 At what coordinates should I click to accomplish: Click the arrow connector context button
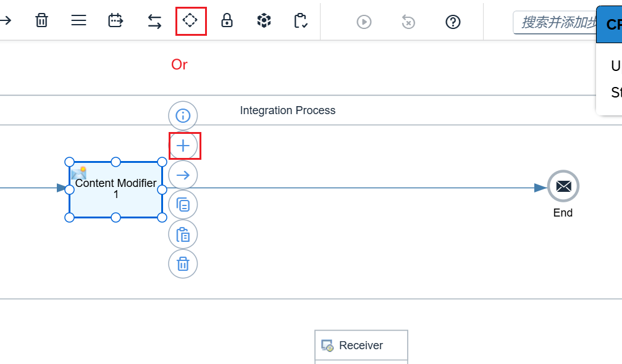[183, 175]
